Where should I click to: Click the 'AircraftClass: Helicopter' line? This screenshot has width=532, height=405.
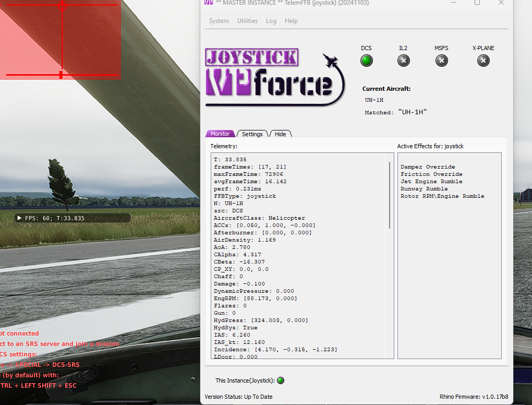[259, 218]
